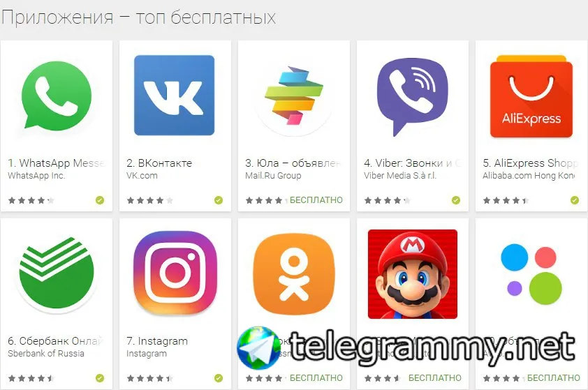
Task: Click the orange Odnoklassniki icon
Action: (x=293, y=273)
